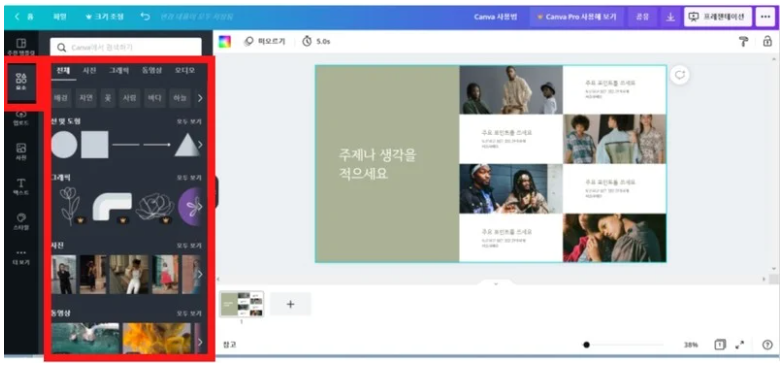Add the curved pipe corner graphic
Viewport: 783px width, 369px height.
[112, 206]
